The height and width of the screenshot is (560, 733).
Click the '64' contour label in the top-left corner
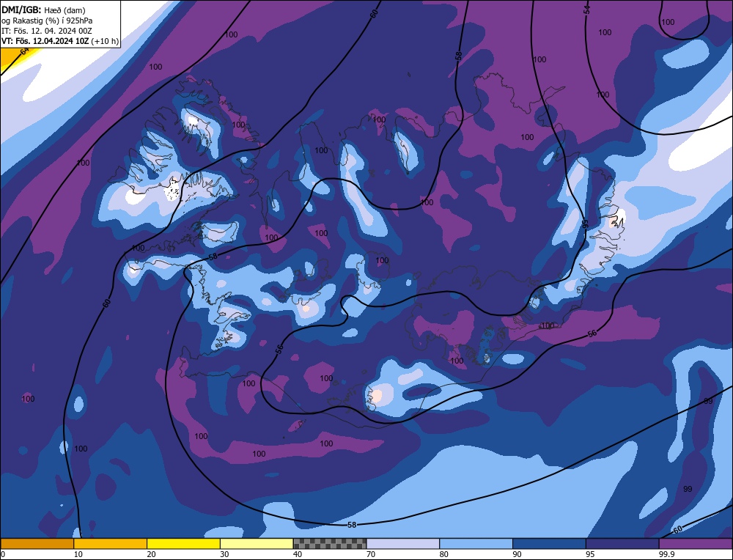tap(25, 52)
